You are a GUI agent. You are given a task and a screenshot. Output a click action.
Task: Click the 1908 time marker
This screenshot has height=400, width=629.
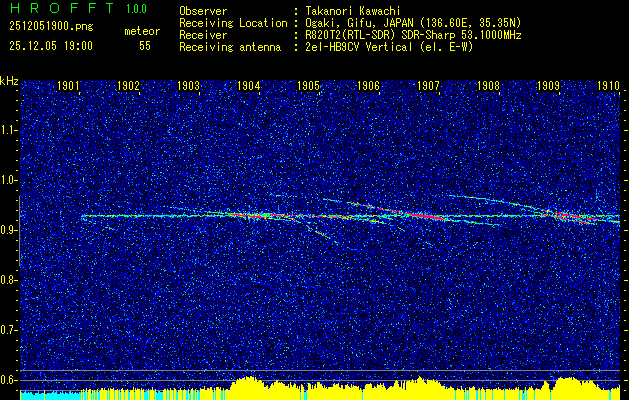tap(489, 86)
